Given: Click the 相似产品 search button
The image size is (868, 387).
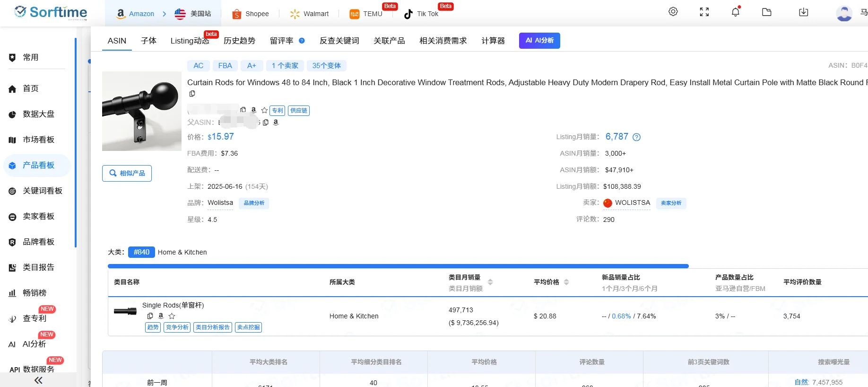Looking at the screenshot, I should (x=127, y=173).
